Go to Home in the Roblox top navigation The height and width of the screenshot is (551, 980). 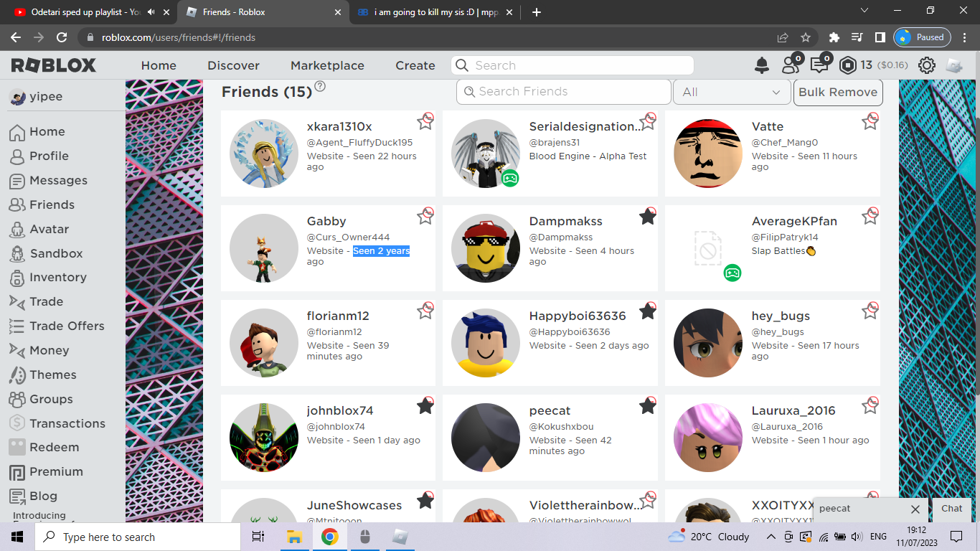(x=159, y=65)
